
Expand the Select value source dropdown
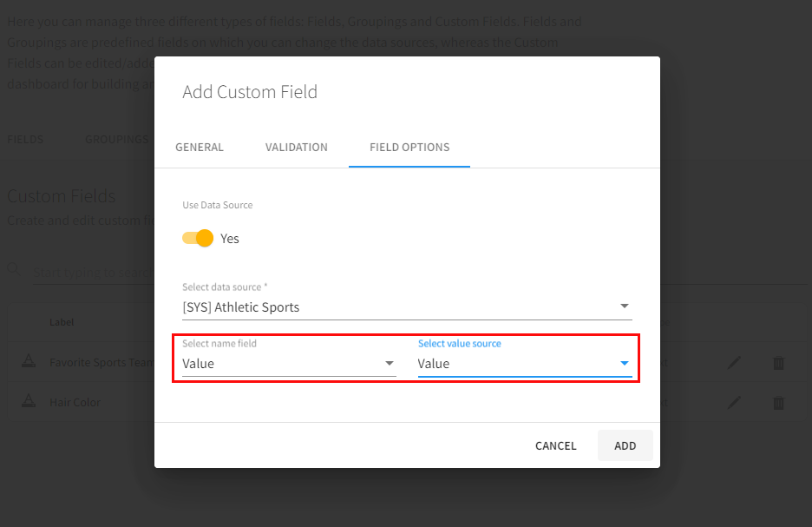523,364
